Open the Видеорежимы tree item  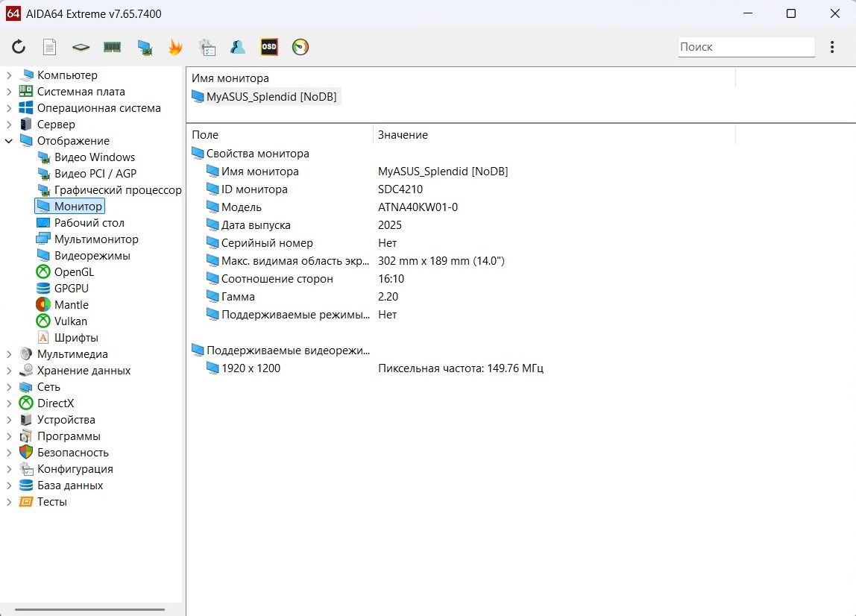(x=92, y=256)
